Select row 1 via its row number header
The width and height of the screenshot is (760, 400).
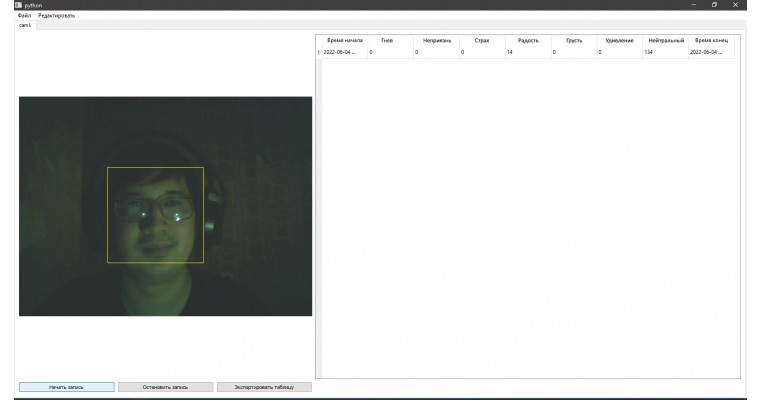pyautogui.click(x=319, y=51)
